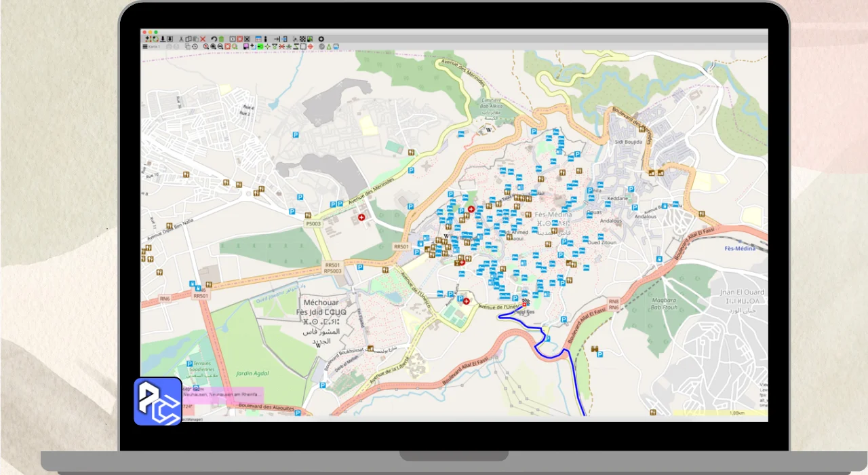Zoom out using the minus magnifier icon
The height and width of the screenshot is (475, 868).
220,47
